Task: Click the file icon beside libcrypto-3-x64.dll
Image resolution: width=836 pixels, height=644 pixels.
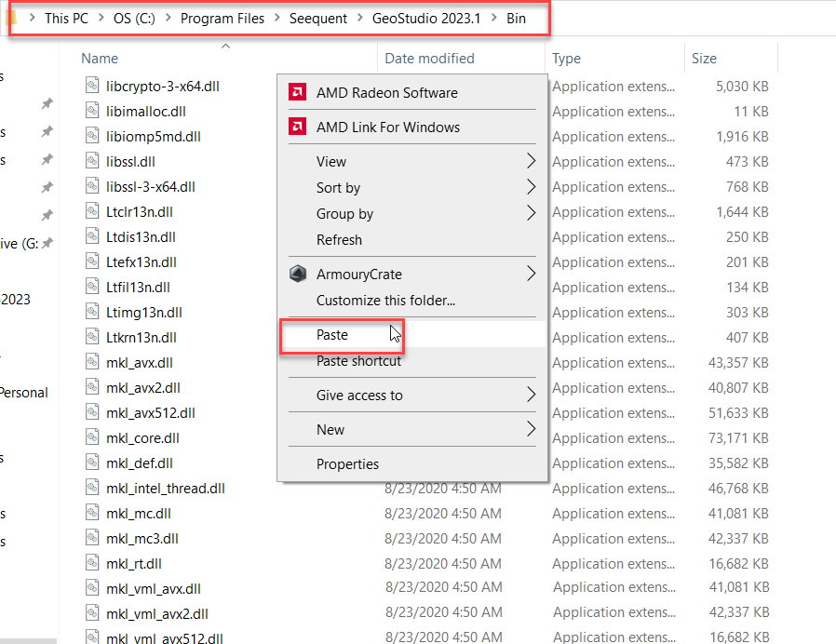Action: click(x=90, y=86)
